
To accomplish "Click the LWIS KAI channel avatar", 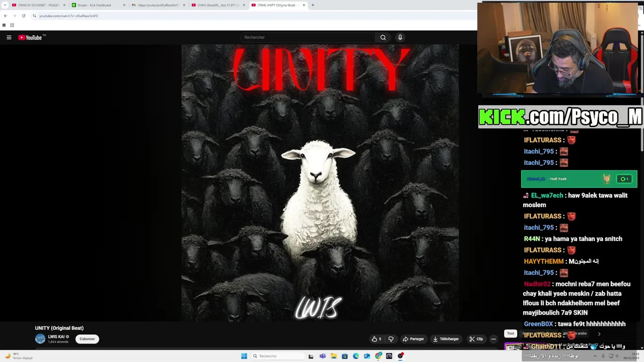I will 40,339.
